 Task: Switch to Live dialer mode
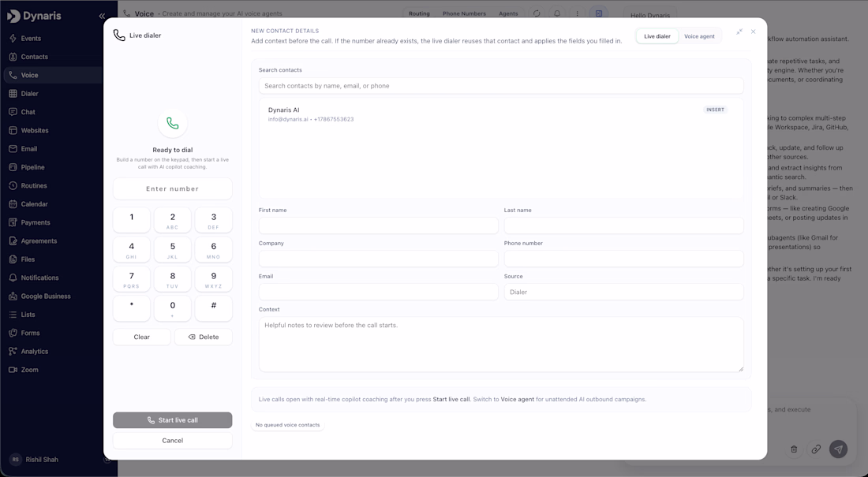tap(657, 36)
